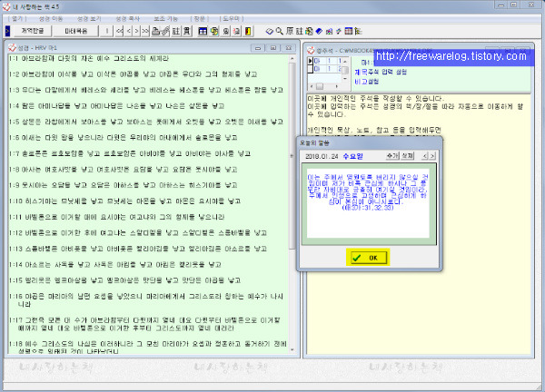545x392 pixels.
Task: Click verse 1:11 in the Bible window
Action: (117, 217)
